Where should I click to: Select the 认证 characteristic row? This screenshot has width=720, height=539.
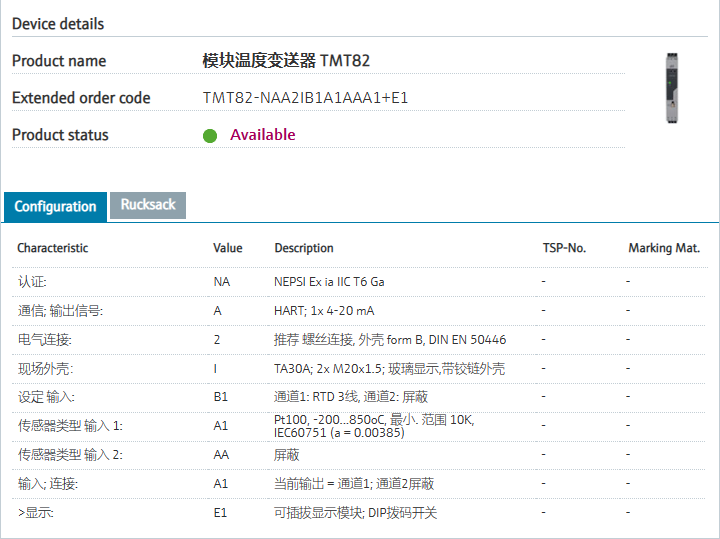32,282
